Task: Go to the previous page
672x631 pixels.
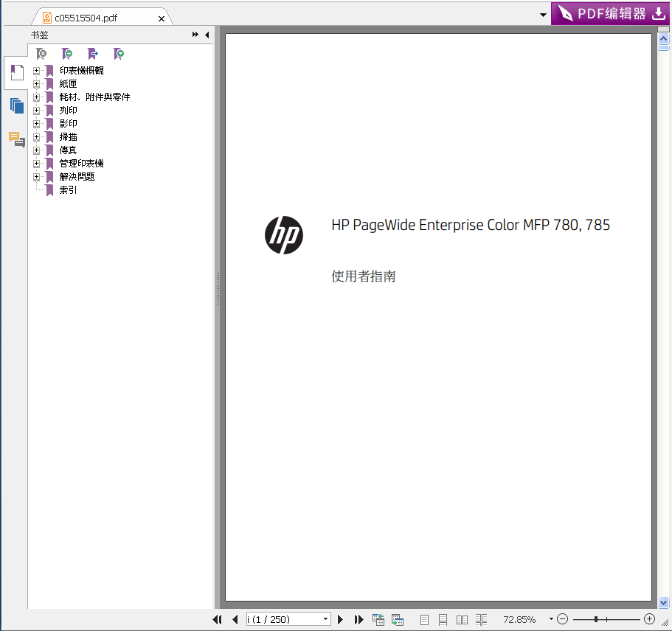Action: [235, 619]
